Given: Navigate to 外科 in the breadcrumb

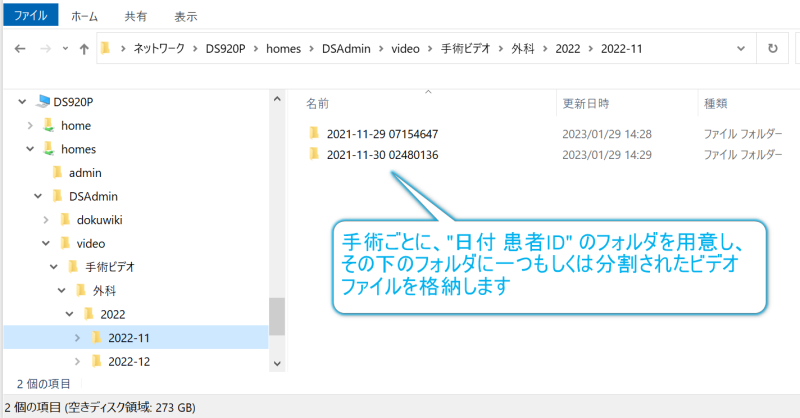Looking at the screenshot, I should point(523,48).
